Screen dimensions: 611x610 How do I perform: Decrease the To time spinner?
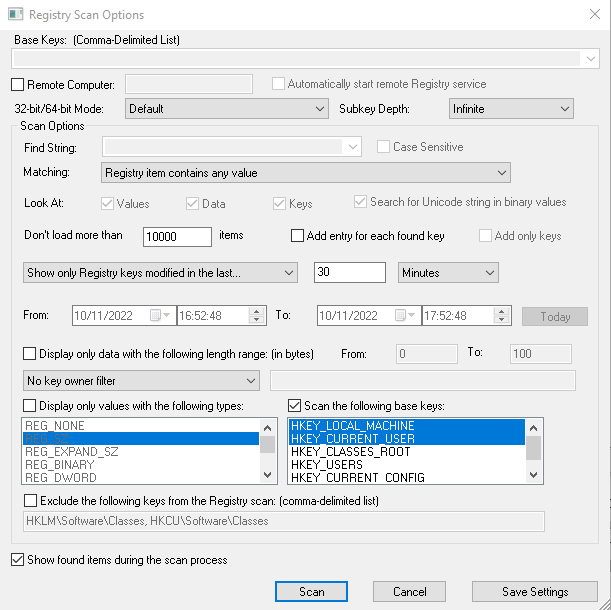tap(502, 320)
